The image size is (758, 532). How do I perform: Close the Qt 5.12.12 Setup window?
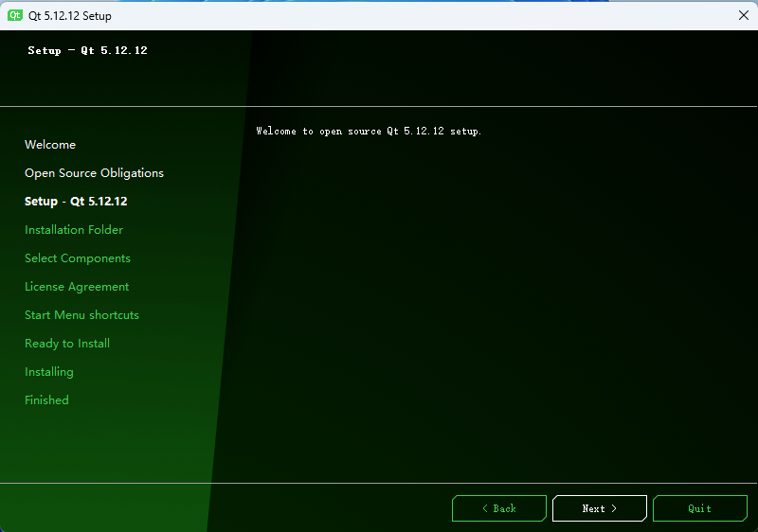click(x=743, y=15)
